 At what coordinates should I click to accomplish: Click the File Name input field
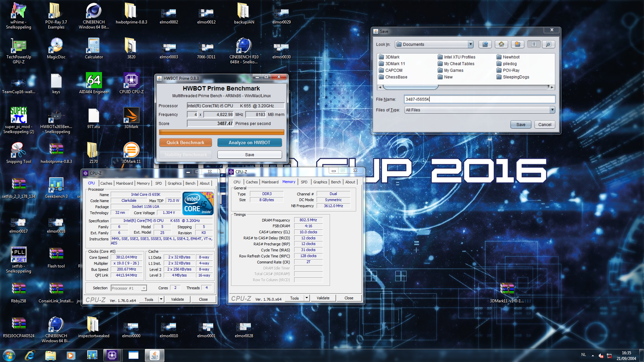479,99
